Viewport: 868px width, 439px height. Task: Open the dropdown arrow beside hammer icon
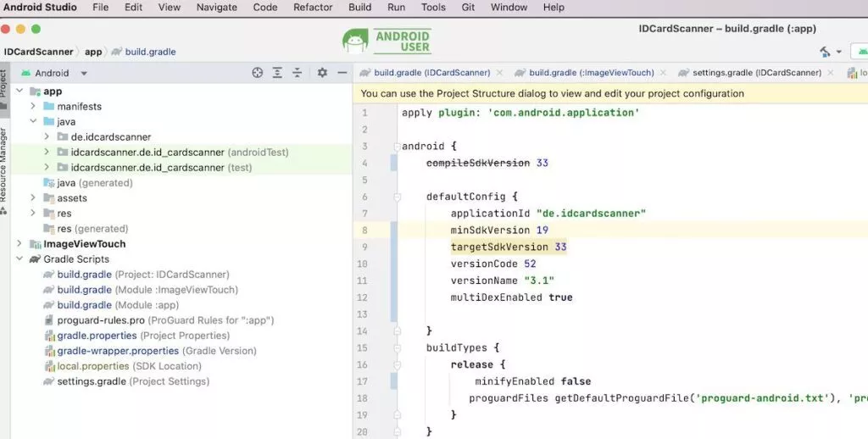point(838,52)
